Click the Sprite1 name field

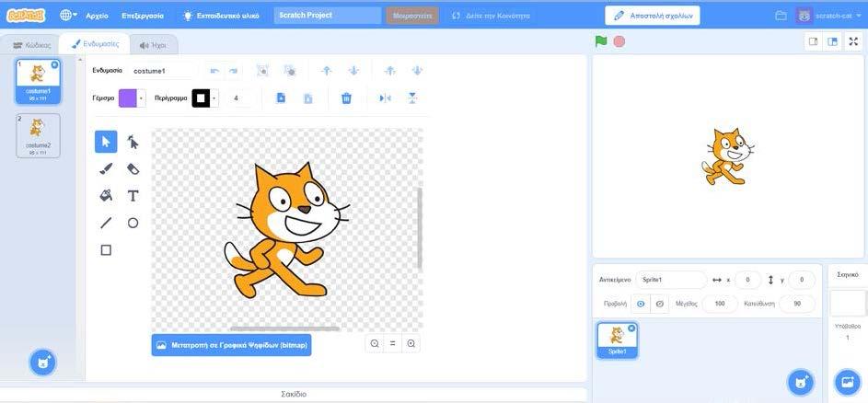(x=672, y=280)
